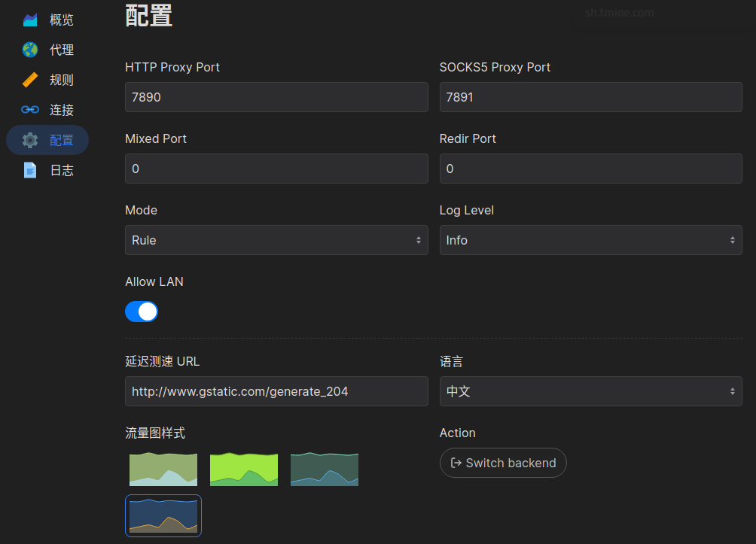756x544 pixels.
Task: Open the Mode dropdown
Action: (x=276, y=239)
